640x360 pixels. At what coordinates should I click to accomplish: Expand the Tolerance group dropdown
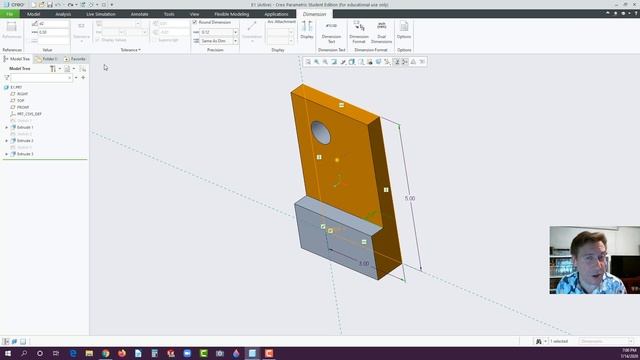[131, 50]
